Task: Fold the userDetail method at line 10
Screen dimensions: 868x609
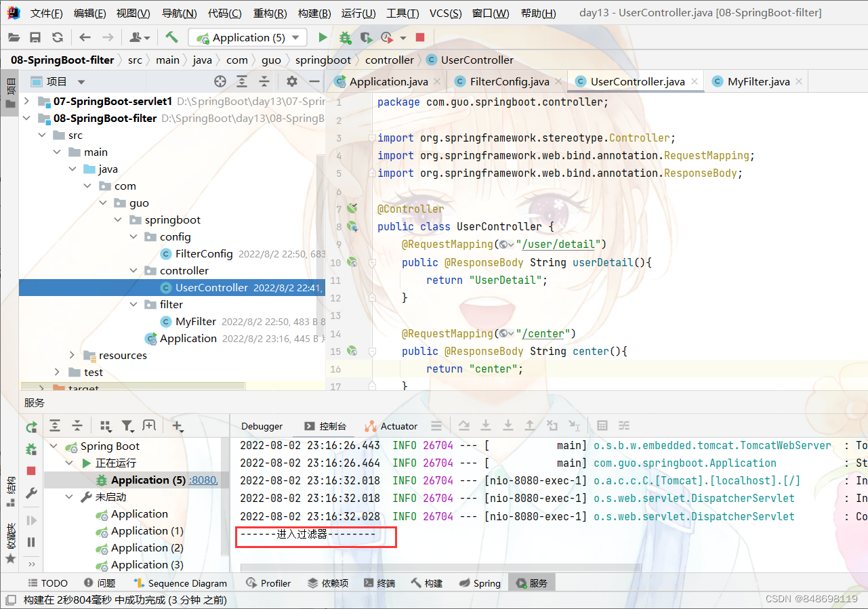Action: (371, 262)
